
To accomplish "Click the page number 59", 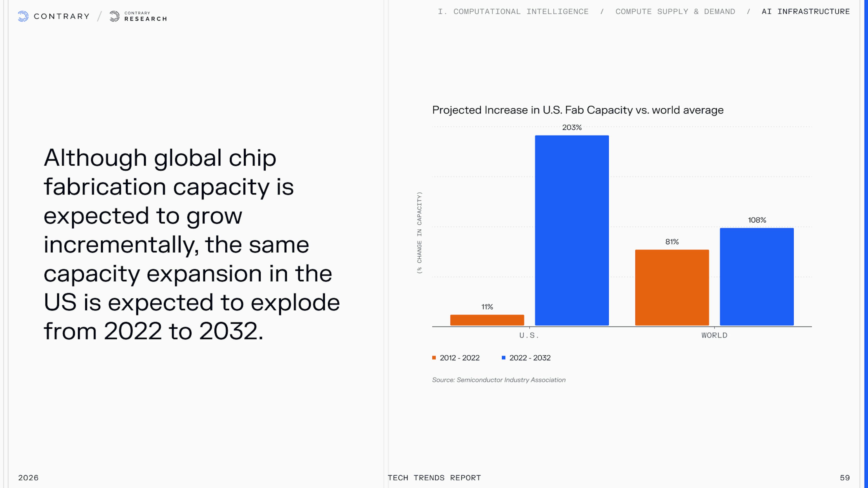I will (x=844, y=478).
